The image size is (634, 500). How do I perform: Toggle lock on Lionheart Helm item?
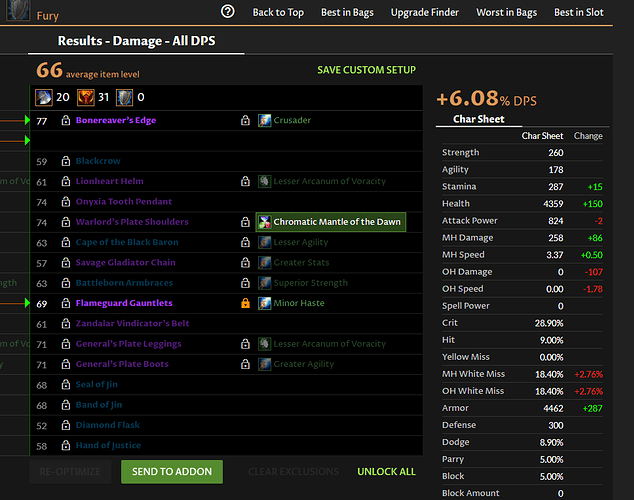click(x=66, y=181)
